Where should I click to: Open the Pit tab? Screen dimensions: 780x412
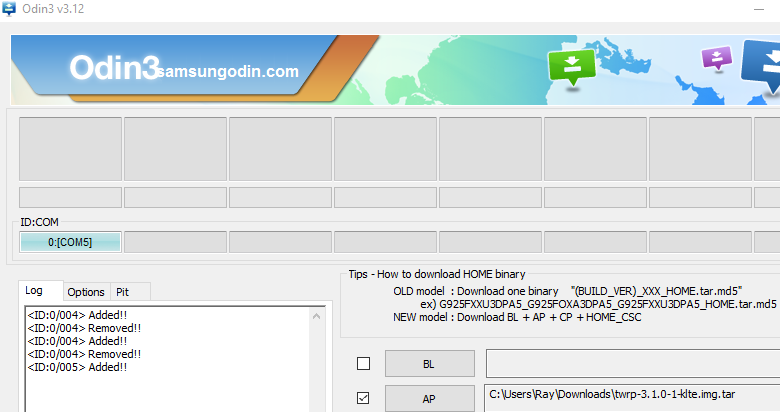tap(123, 292)
